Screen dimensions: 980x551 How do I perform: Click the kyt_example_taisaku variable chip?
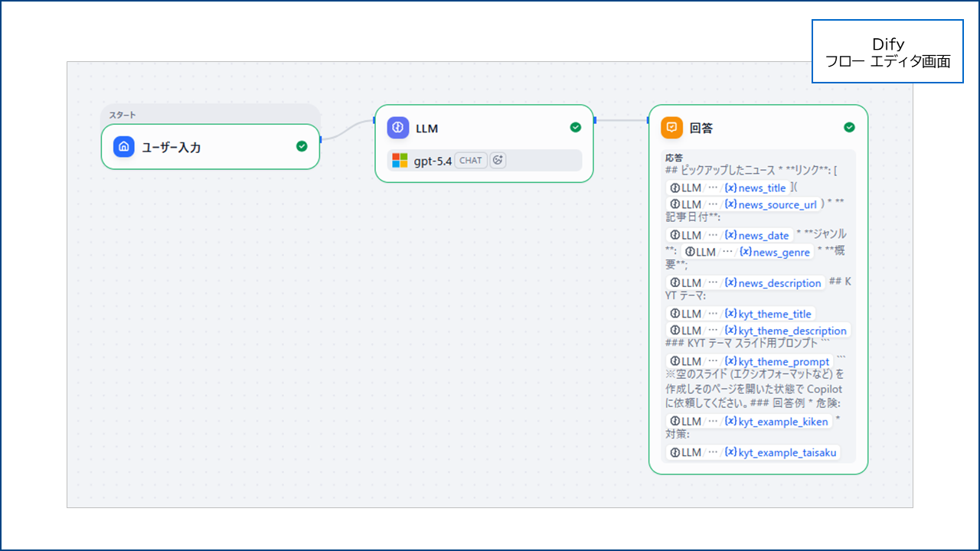tap(753, 452)
